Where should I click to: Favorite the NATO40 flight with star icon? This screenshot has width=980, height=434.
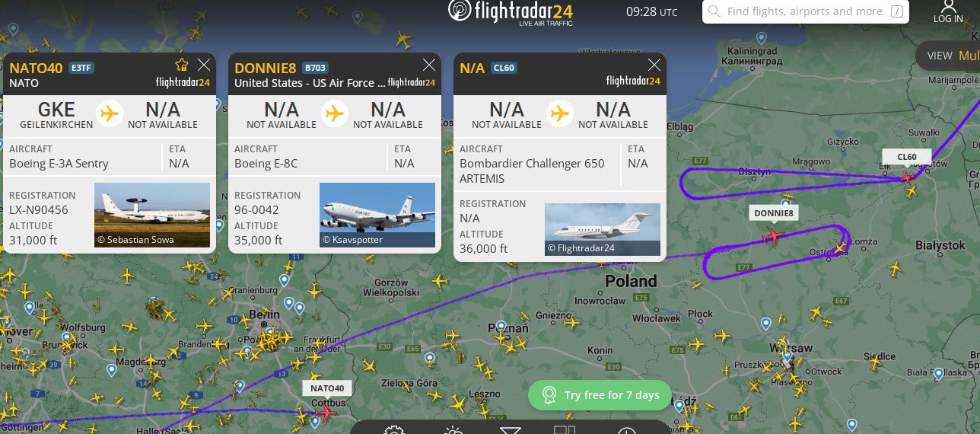(x=181, y=65)
